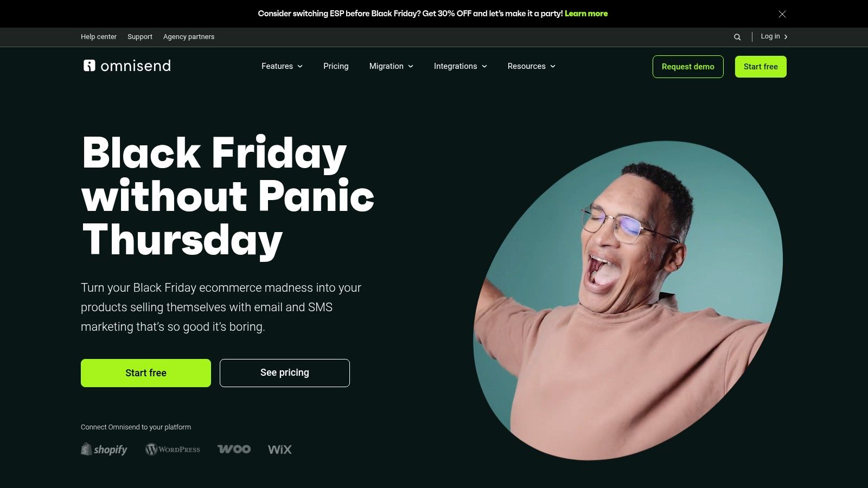Visit the Agency partners page
868x488 pixels.
click(x=189, y=37)
